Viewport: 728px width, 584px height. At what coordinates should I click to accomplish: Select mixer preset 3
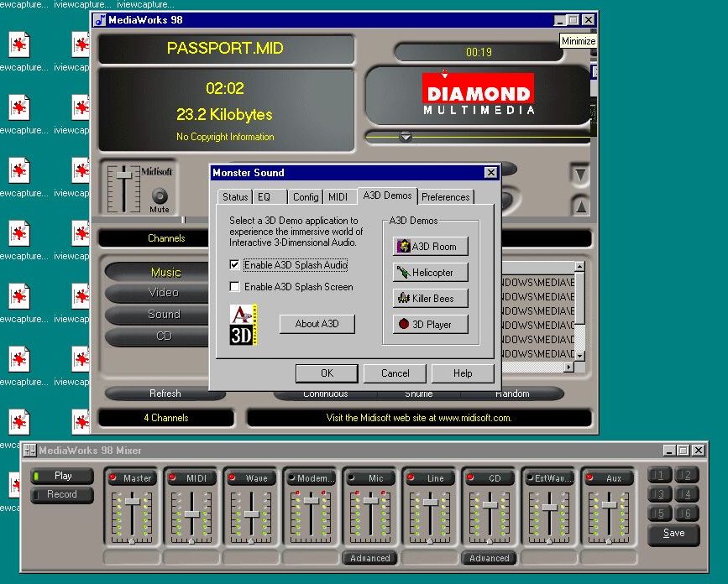(660, 494)
